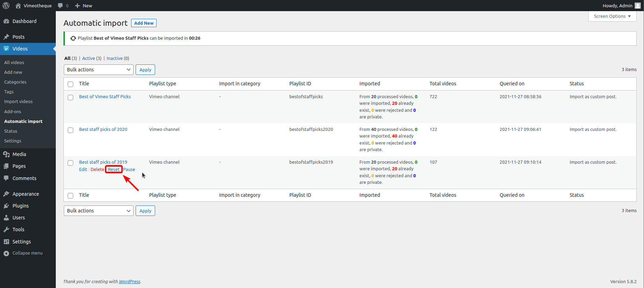
Task: Toggle select-all checkbox in table footer
Action: click(x=70, y=195)
